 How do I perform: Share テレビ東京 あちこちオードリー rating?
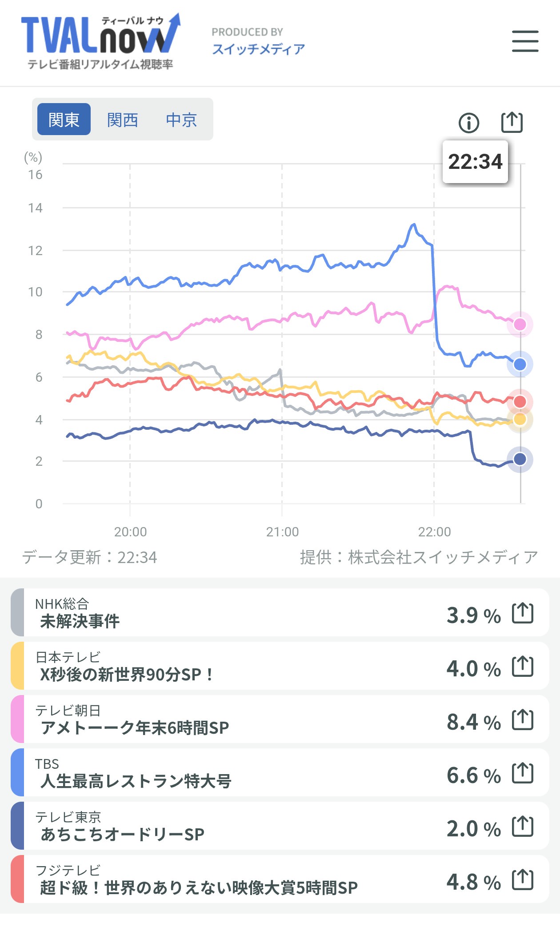pos(522,827)
